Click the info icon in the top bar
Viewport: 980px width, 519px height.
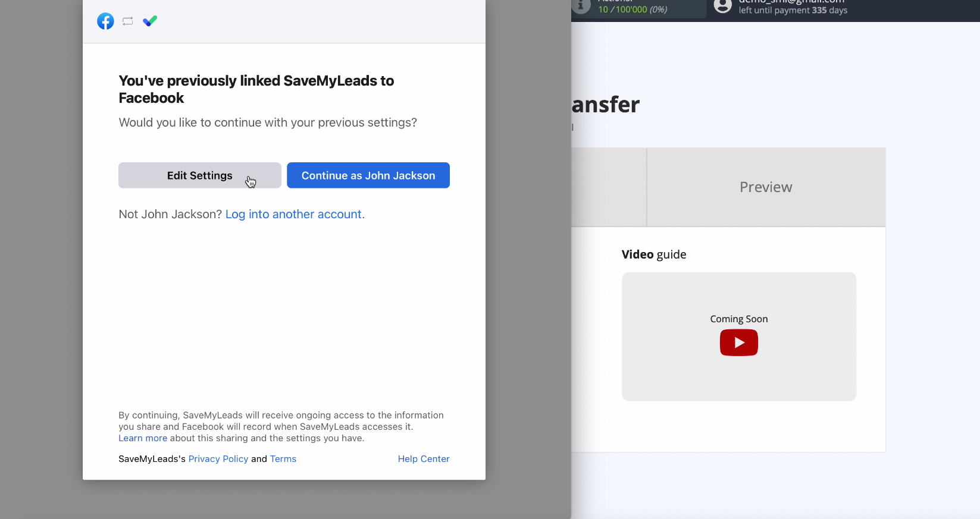581,5
